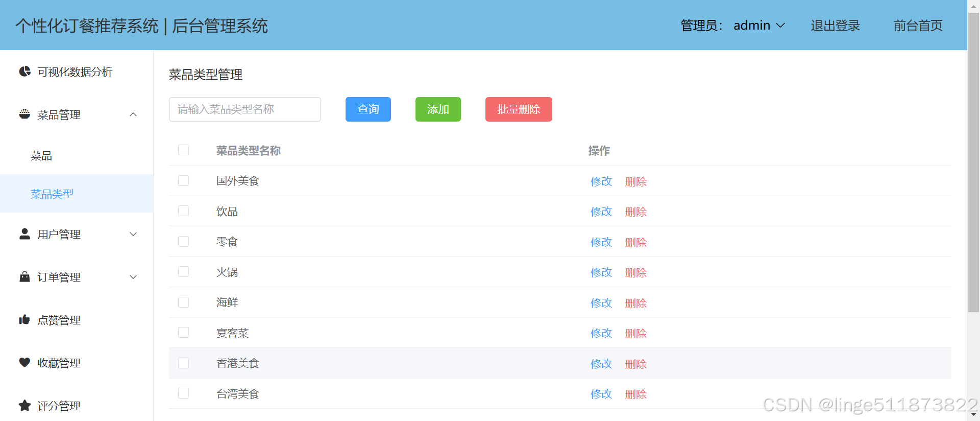Check the box next to 宴客菜
This screenshot has width=980, height=421.
pyautogui.click(x=184, y=333)
